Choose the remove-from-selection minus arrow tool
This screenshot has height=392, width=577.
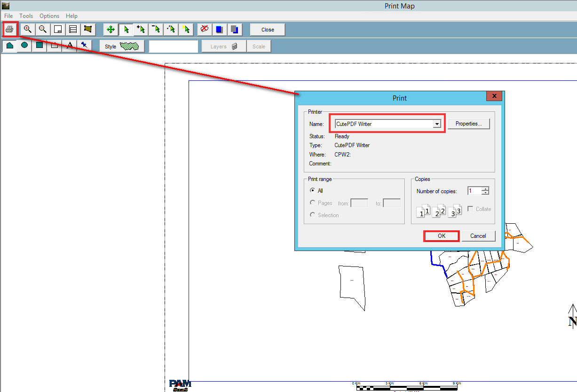(156, 30)
